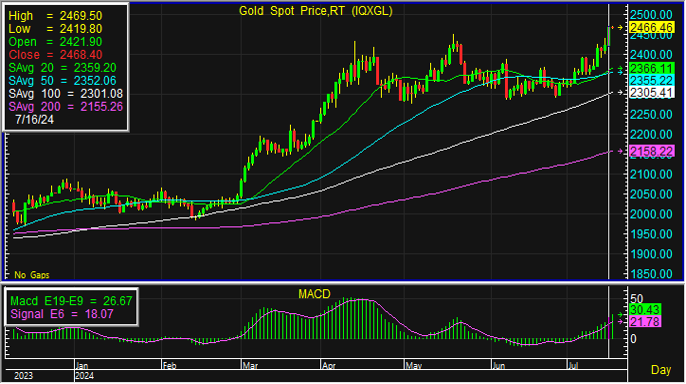
Task: Click the 'Day' interval label
Action: pos(661,370)
